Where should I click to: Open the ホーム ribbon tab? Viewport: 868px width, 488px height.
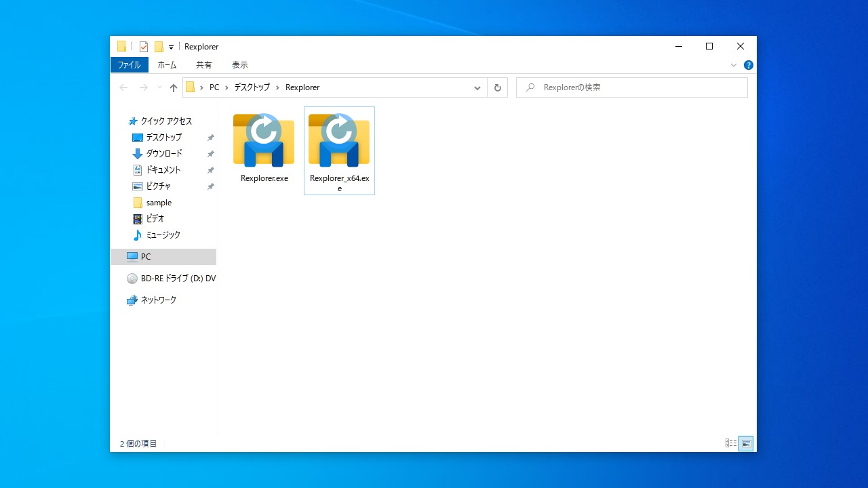tap(167, 65)
